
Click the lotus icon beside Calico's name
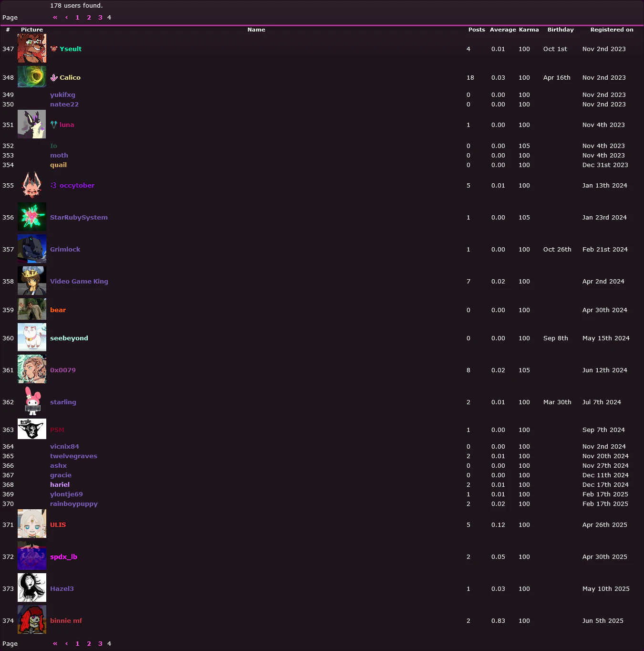(x=54, y=78)
